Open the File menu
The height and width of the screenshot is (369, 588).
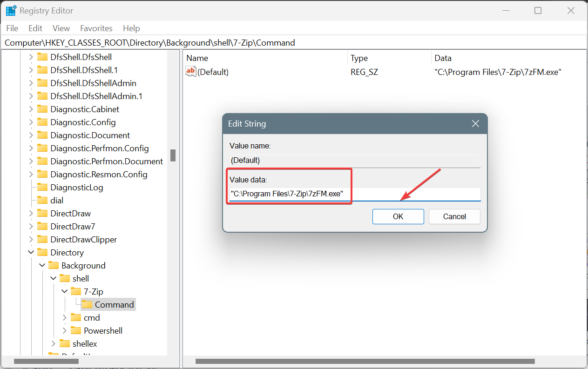click(x=12, y=28)
